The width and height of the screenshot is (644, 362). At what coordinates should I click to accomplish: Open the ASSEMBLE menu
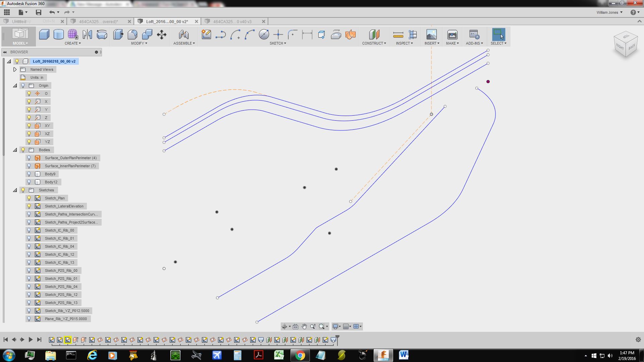(x=184, y=43)
